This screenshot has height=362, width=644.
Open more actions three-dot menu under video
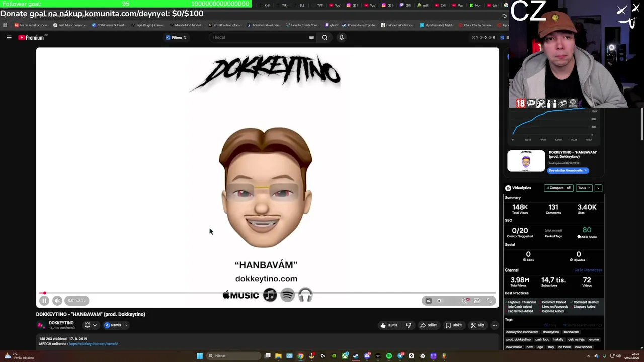tap(495, 325)
